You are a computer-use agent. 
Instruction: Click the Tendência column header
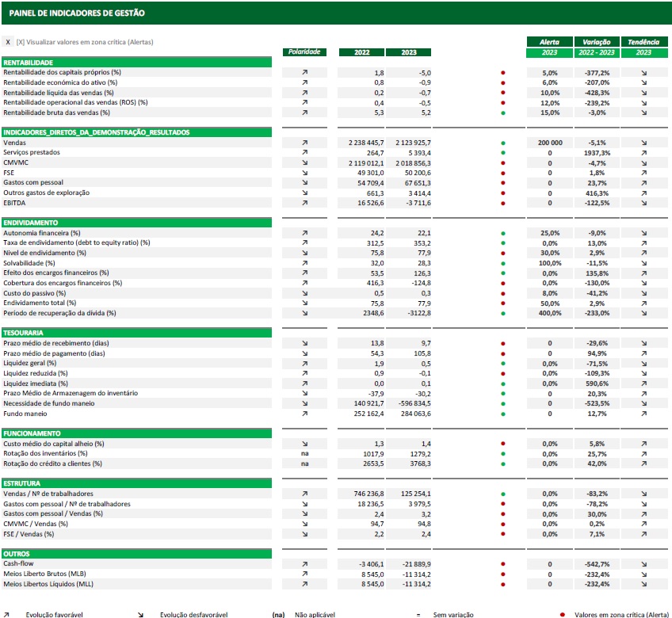tap(643, 42)
